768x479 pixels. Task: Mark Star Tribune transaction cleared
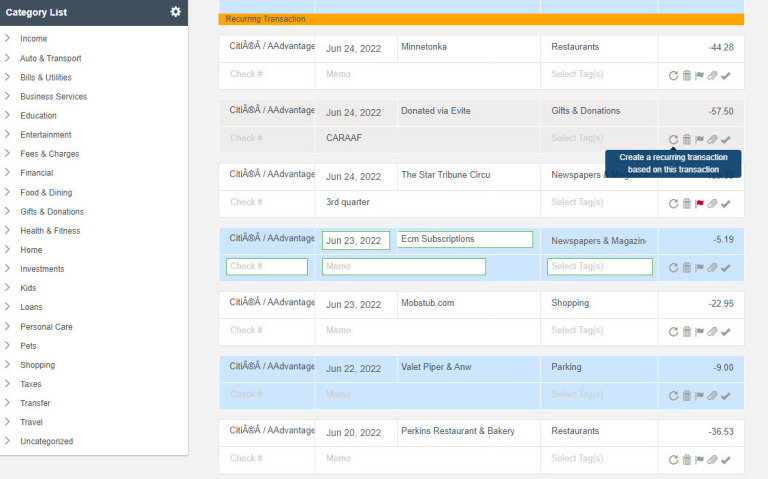click(x=726, y=204)
